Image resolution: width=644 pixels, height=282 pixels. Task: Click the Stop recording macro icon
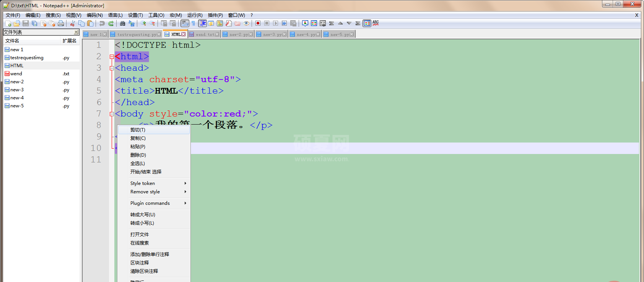[x=267, y=23]
